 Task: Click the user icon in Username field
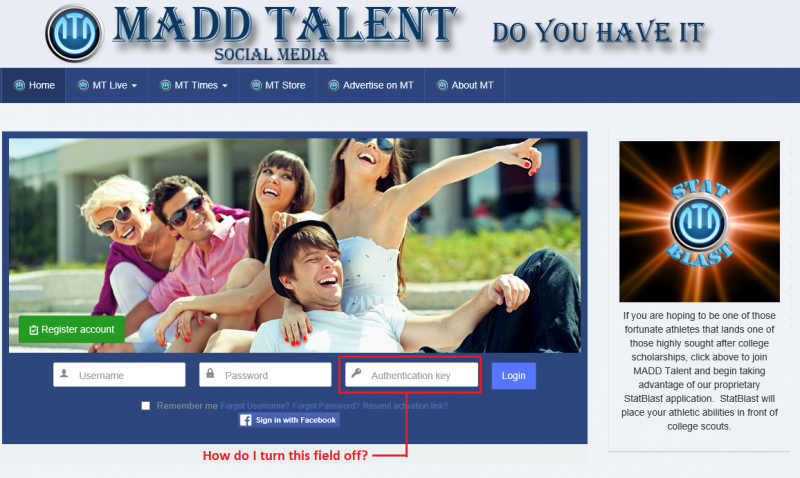pyautogui.click(x=64, y=374)
